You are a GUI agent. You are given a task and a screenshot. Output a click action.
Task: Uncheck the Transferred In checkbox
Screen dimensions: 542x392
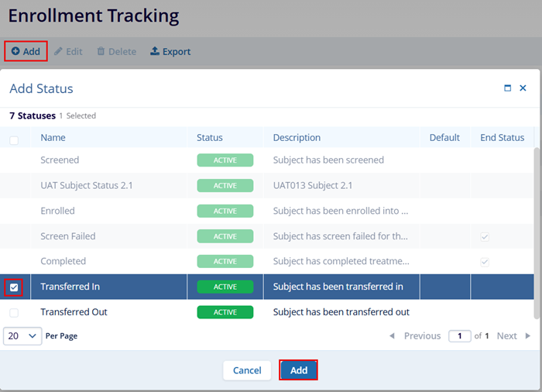point(14,287)
